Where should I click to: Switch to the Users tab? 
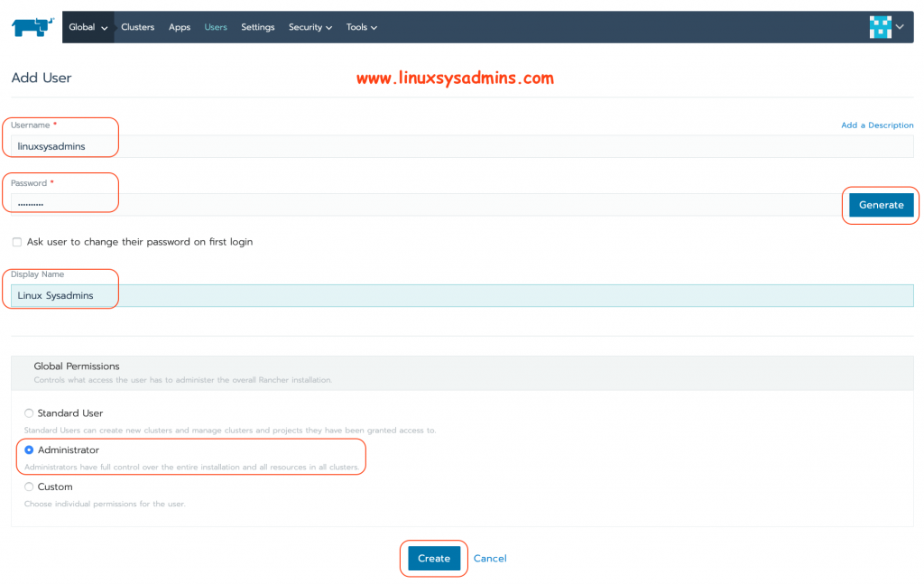(216, 27)
